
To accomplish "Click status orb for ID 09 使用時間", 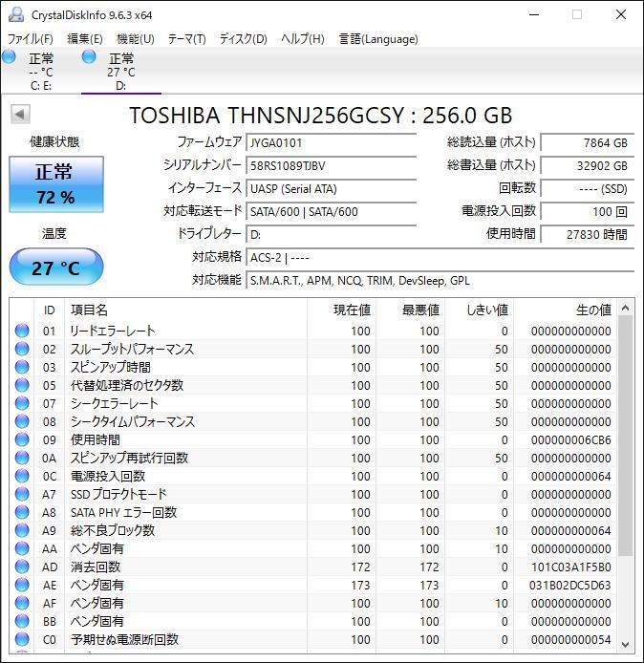I will 22,439.
